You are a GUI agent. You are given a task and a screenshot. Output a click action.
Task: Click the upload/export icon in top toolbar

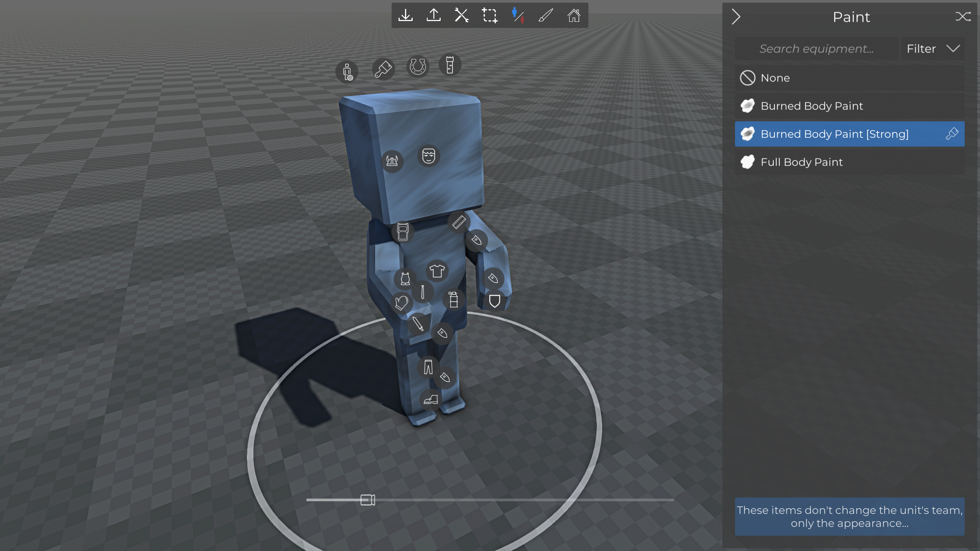(433, 16)
